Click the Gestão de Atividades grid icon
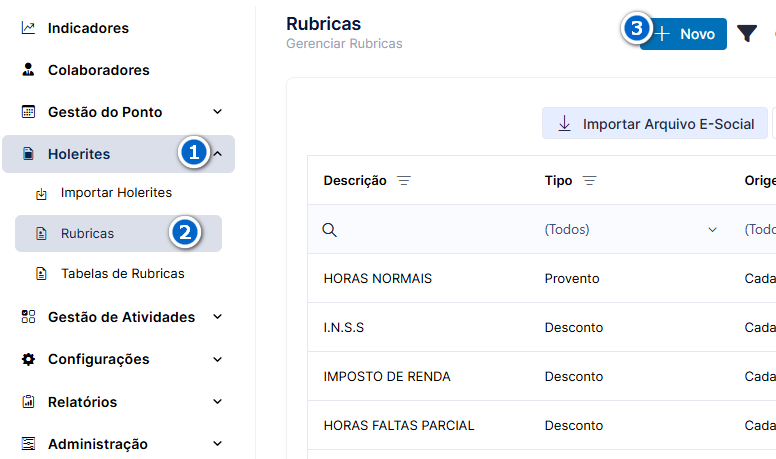The width and height of the screenshot is (776, 459). (28, 317)
